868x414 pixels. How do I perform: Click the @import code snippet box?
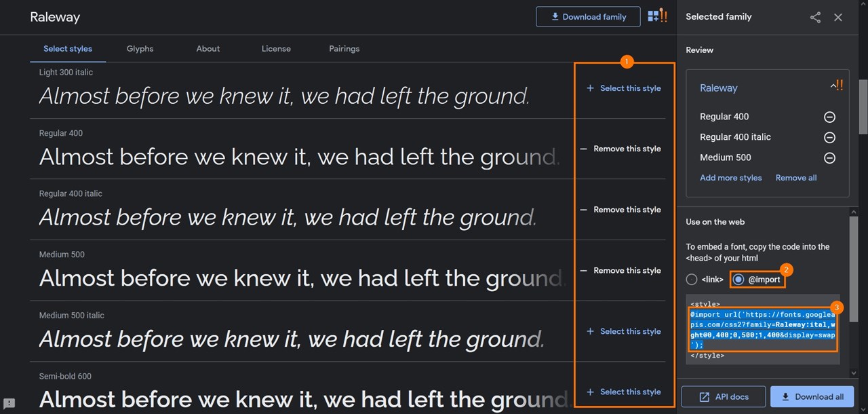tap(763, 330)
